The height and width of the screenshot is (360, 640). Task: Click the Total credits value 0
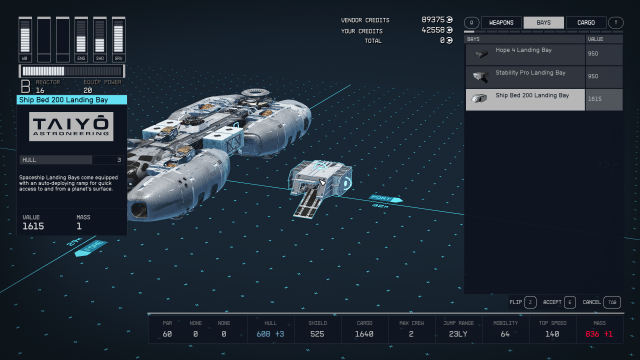tap(446, 40)
